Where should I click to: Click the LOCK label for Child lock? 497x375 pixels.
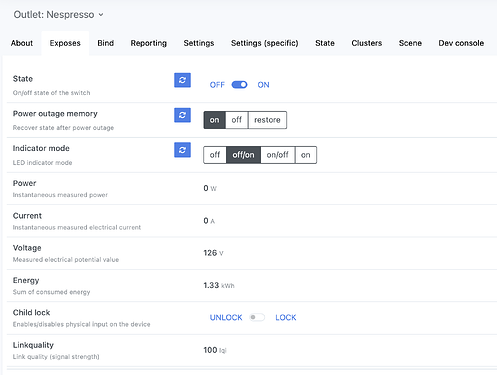(286, 317)
